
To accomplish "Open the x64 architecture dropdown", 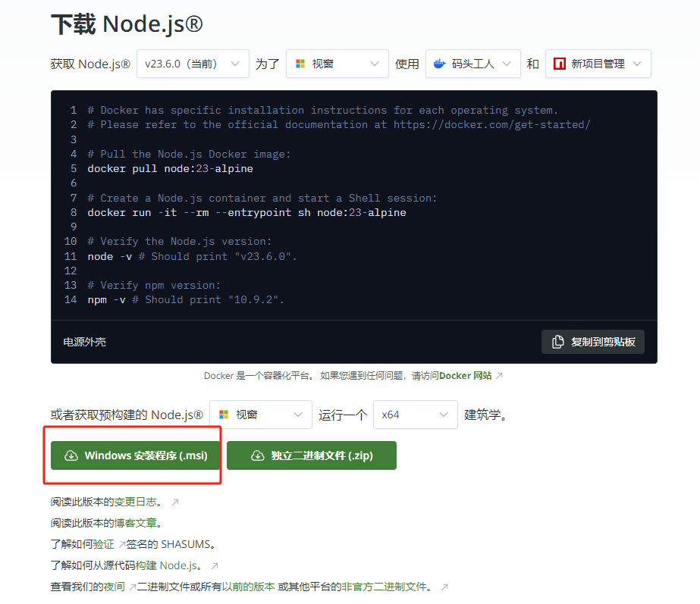I will pyautogui.click(x=415, y=415).
